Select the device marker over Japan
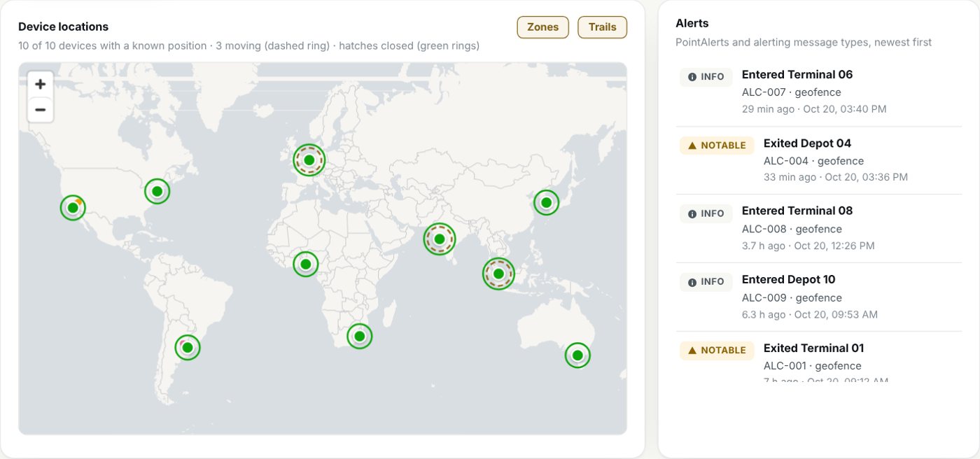Image resolution: width=980 pixels, height=459 pixels. pyautogui.click(x=547, y=203)
